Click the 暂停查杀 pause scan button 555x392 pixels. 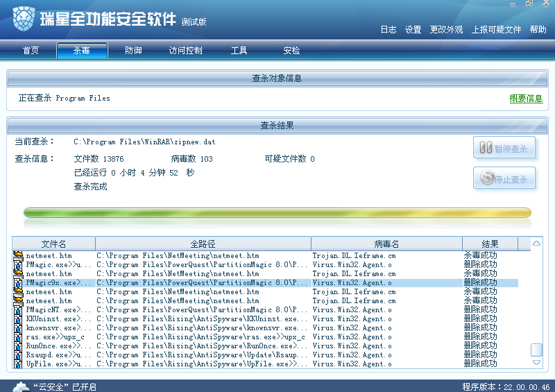(504, 148)
